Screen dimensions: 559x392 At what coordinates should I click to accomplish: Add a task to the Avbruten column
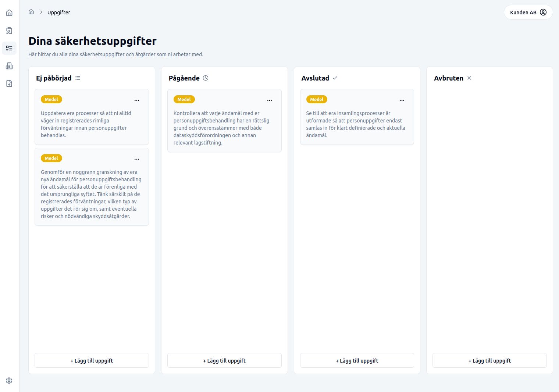click(489, 361)
